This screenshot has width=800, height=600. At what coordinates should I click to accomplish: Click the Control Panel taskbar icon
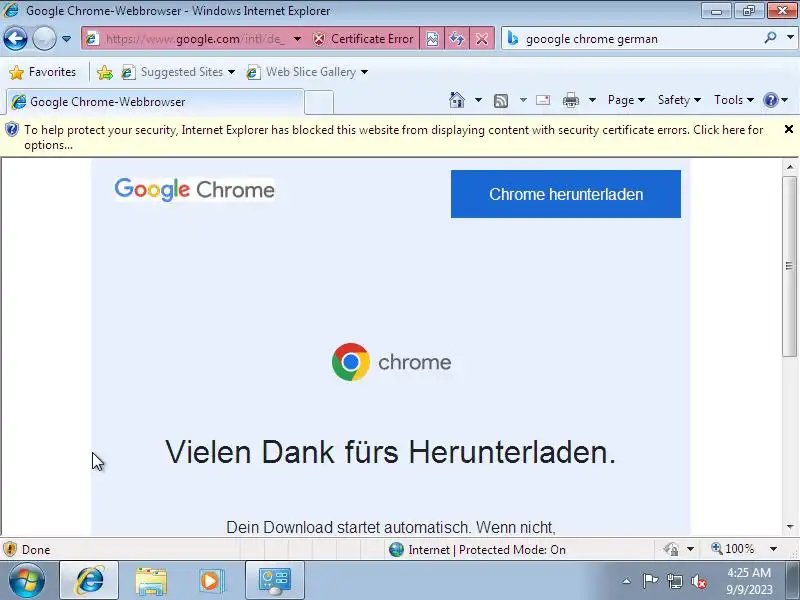(x=274, y=581)
